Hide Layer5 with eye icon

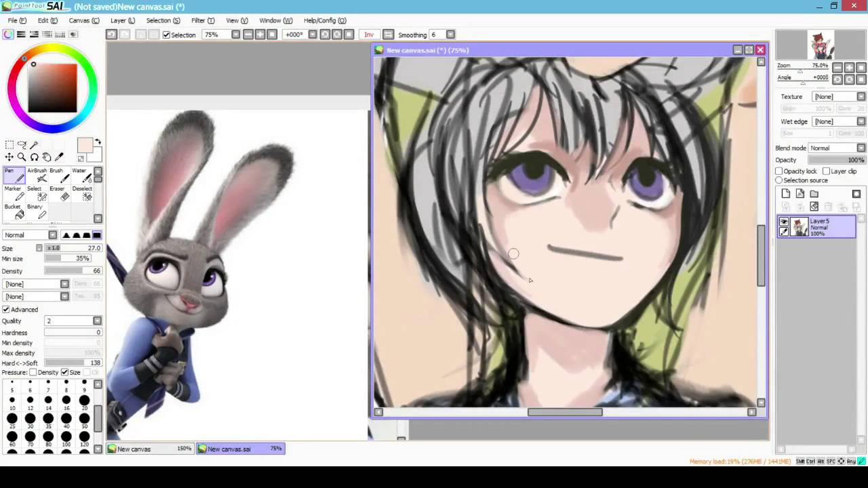pos(783,222)
